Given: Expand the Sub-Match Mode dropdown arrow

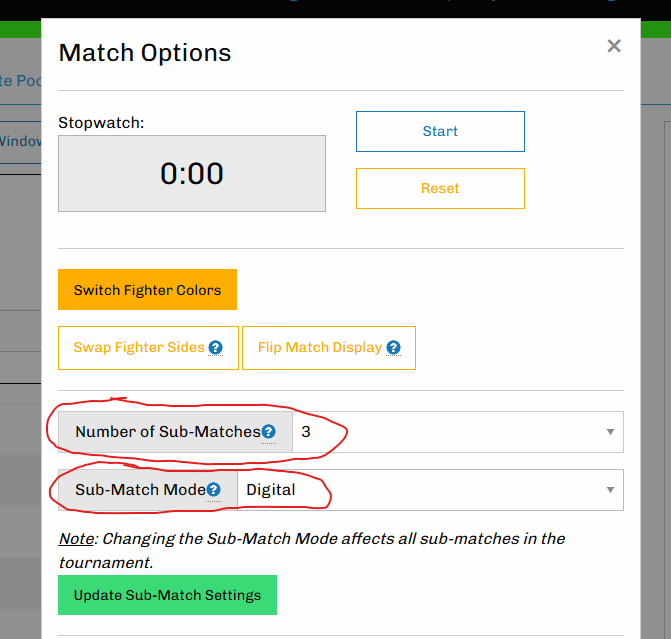Looking at the screenshot, I should (x=610, y=490).
